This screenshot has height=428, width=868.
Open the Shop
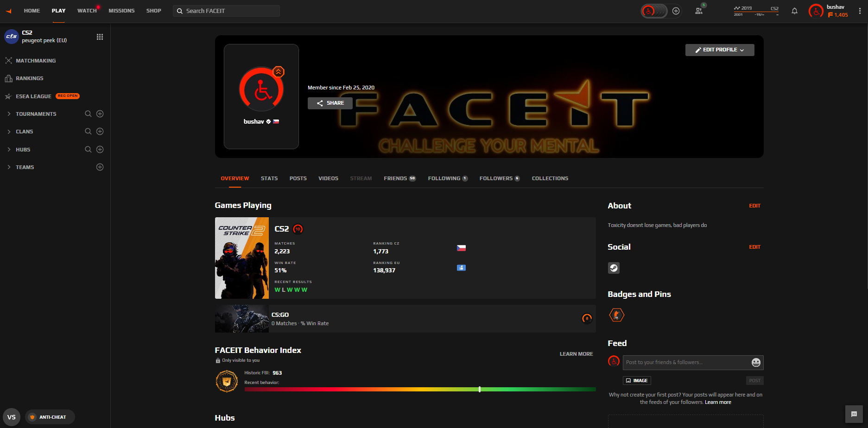coord(154,11)
